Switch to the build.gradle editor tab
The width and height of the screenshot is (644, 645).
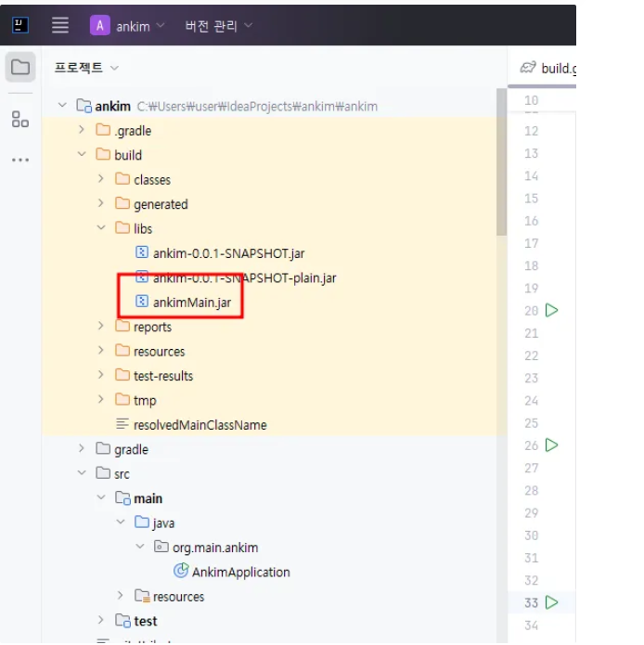tap(548, 69)
